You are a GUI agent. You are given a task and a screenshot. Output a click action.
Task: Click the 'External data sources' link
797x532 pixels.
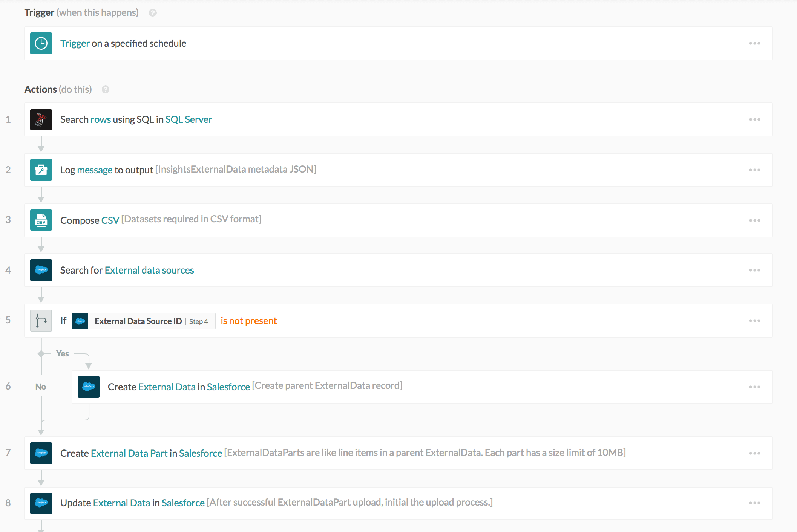tap(149, 270)
